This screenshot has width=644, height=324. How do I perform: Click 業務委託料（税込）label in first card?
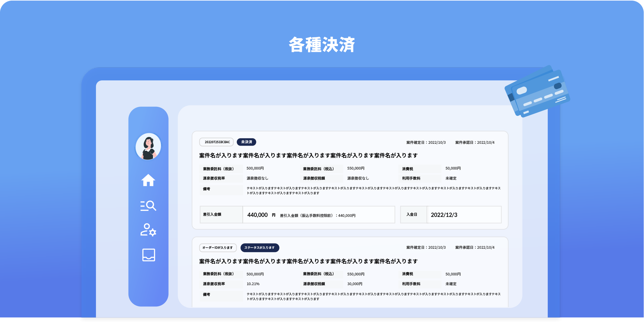[319, 169]
